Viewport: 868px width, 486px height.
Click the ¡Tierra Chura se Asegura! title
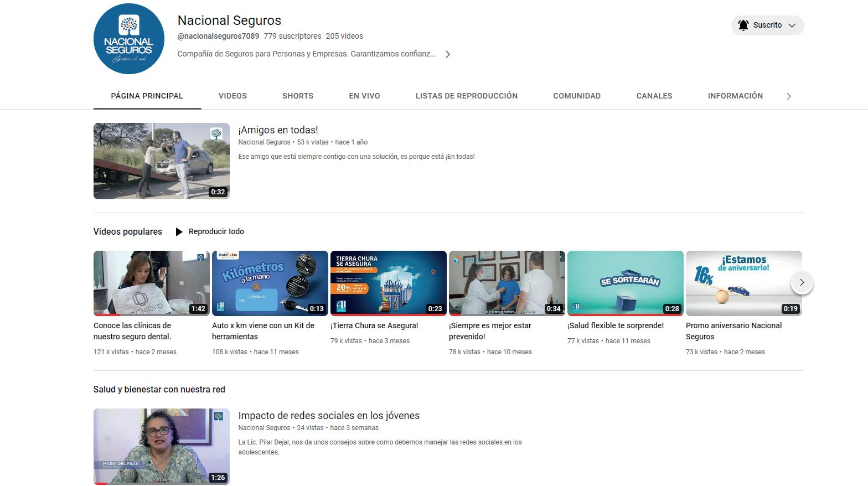pyautogui.click(x=374, y=325)
